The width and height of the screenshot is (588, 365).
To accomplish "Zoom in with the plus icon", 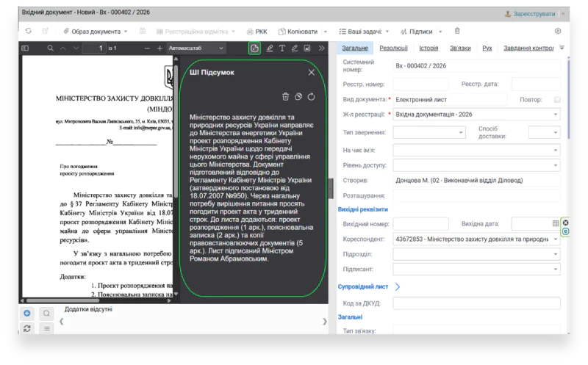I will 159,48.
